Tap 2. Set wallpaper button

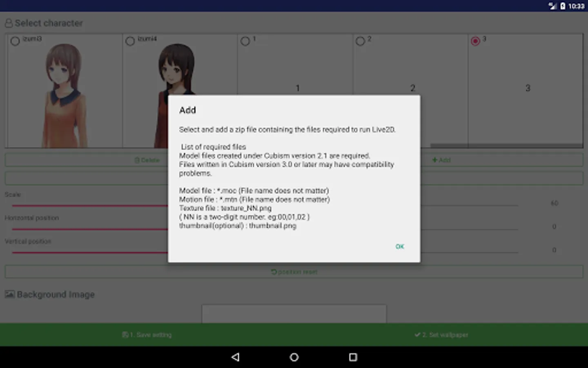pos(441,335)
